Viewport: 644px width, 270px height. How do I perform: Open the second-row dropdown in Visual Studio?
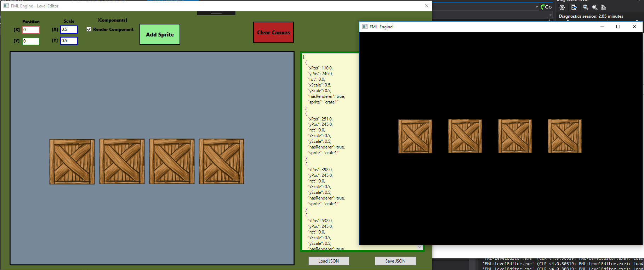pos(550,15)
